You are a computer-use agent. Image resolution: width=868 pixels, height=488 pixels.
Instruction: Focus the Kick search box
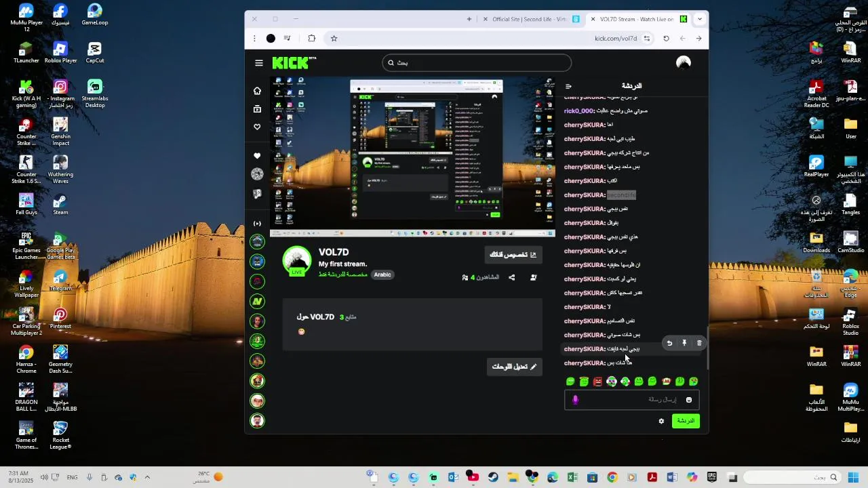pyautogui.click(x=477, y=63)
